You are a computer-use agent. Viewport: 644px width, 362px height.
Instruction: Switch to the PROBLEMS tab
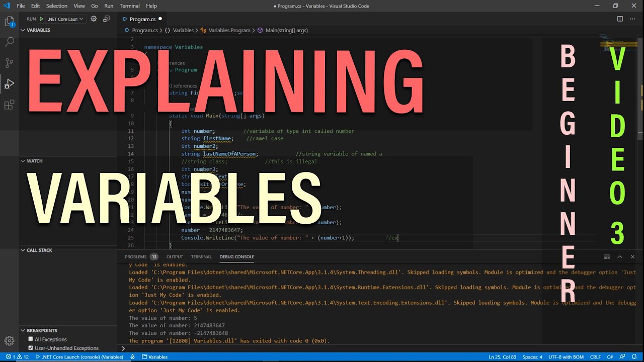pos(141,257)
